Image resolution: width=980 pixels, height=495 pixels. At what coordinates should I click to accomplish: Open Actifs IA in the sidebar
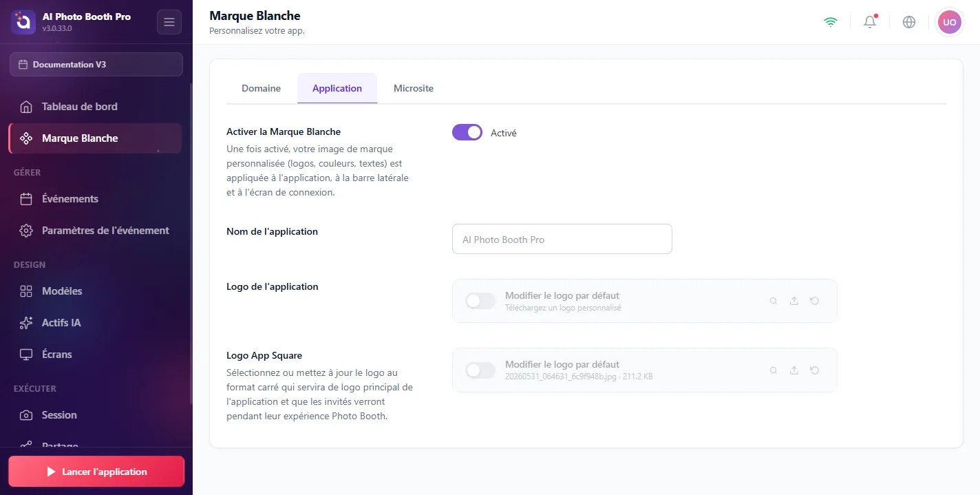click(95, 323)
